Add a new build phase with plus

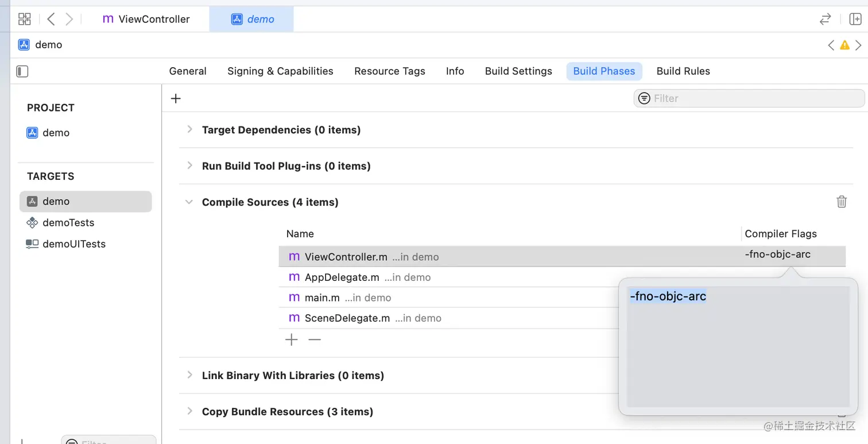(x=176, y=98)
